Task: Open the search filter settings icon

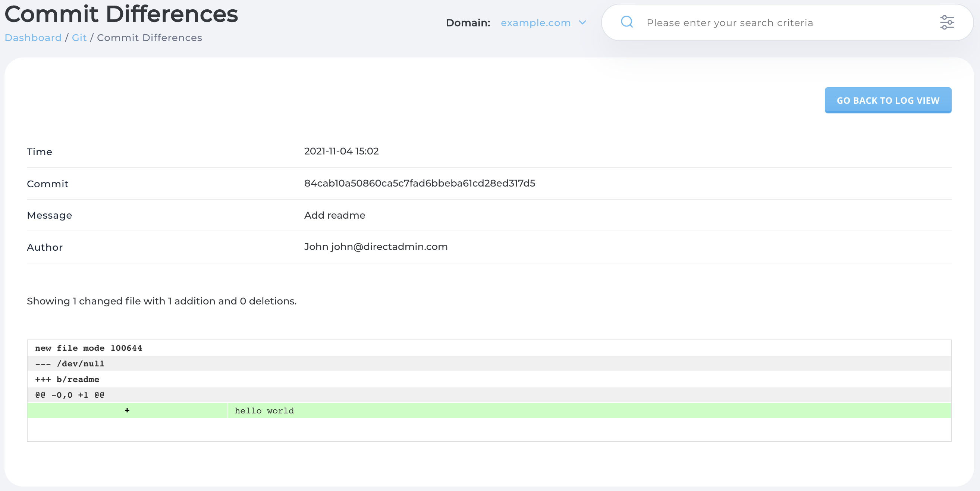Action: pyautogui.click(x=948, y=22)
